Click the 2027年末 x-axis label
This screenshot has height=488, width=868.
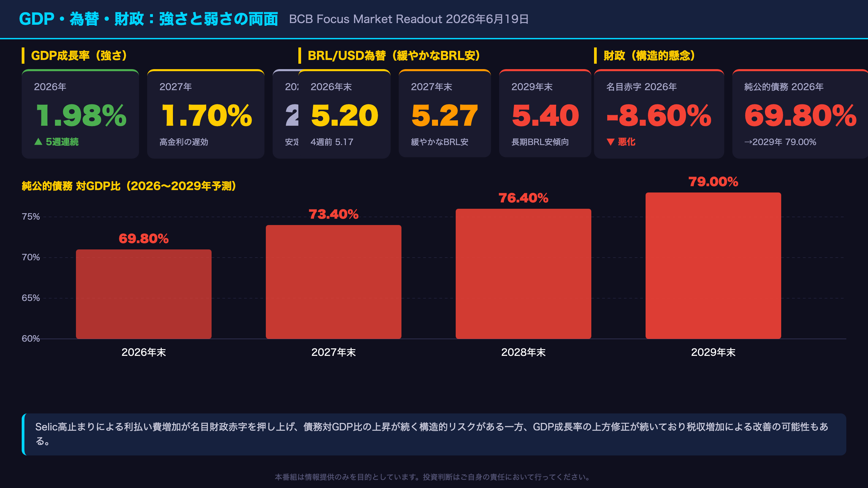[334, 352]
